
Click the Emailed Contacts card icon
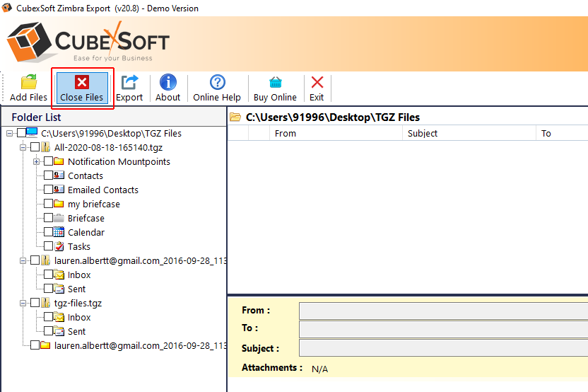[x=59, y=190]
